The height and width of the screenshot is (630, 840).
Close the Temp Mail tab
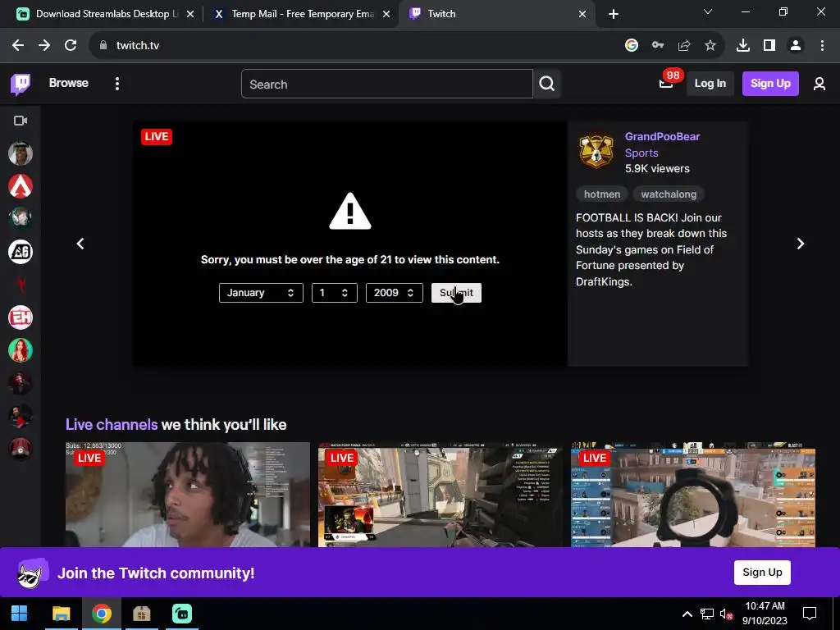click(x=386, y=14)
